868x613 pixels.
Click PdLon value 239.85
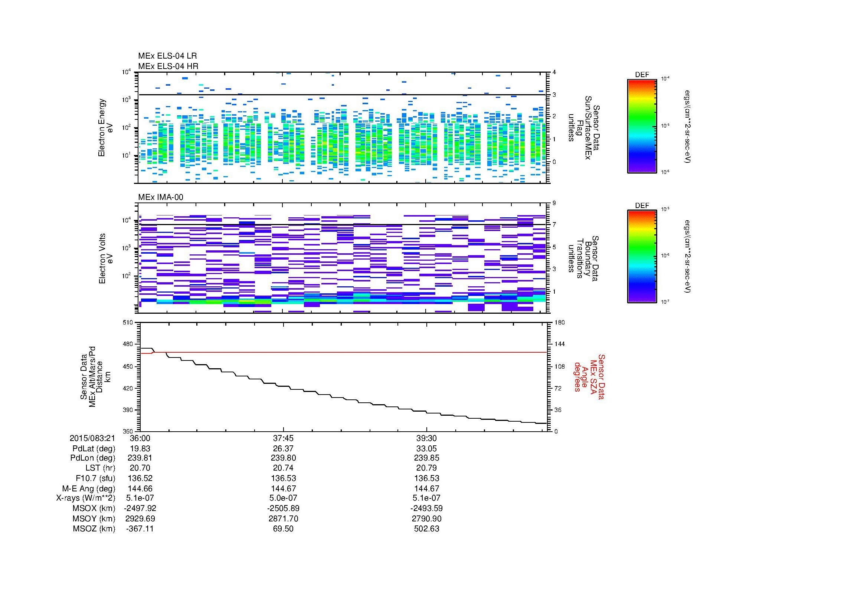click(426, 458)
